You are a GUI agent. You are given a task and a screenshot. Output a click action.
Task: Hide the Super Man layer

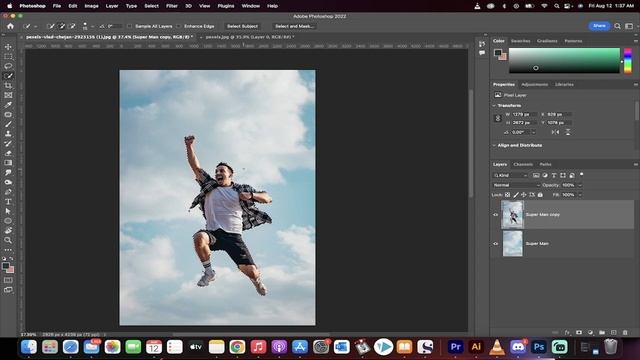(x=496, y=244)
